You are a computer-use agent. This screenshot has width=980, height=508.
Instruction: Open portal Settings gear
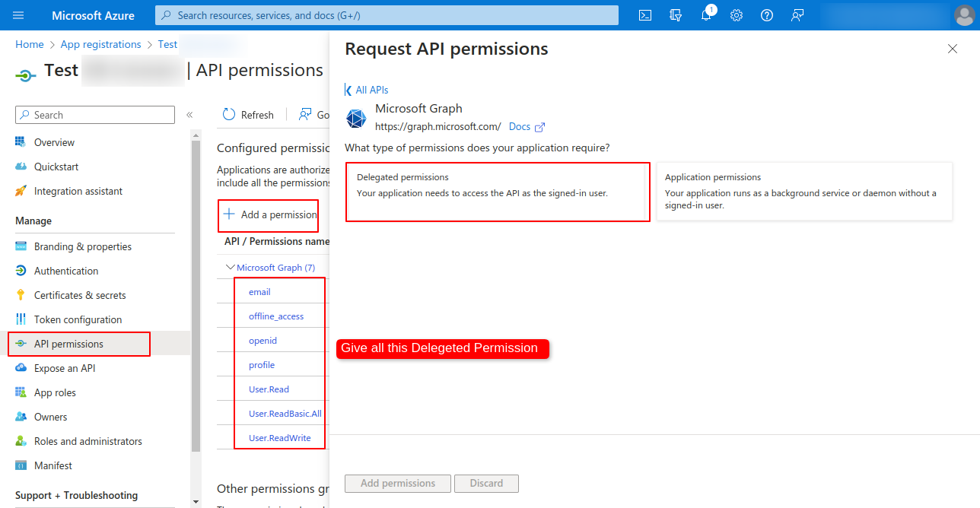pos(737,15)
